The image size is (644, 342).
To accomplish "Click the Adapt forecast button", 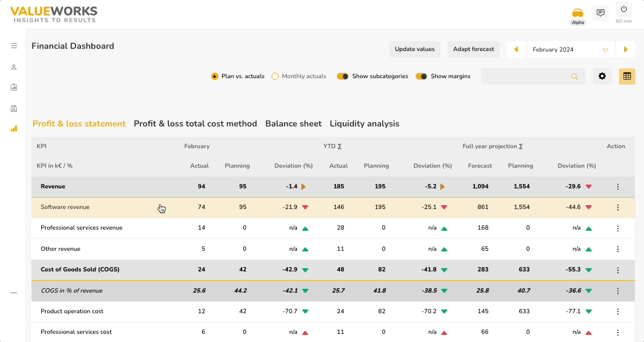I will pos(473,49).
